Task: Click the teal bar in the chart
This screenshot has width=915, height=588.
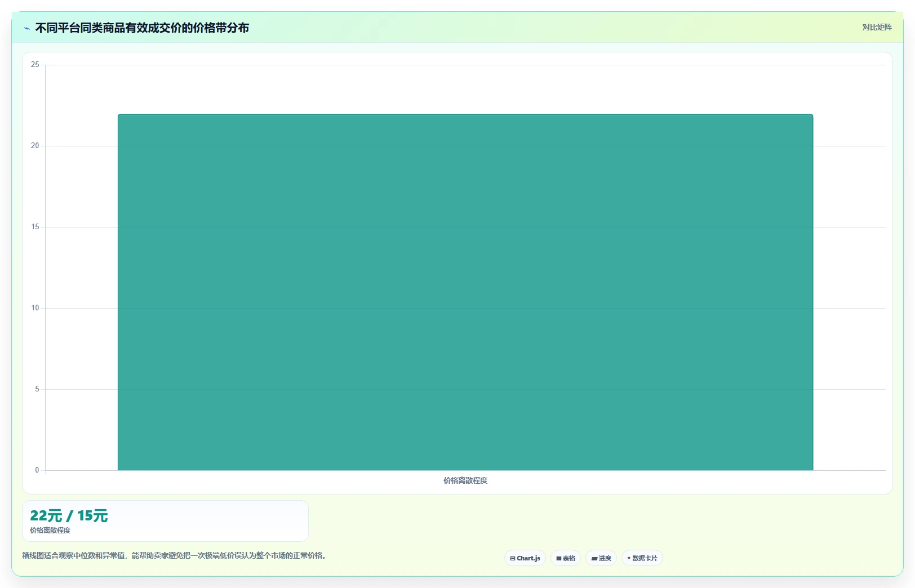Action: [x=465, y=292]
